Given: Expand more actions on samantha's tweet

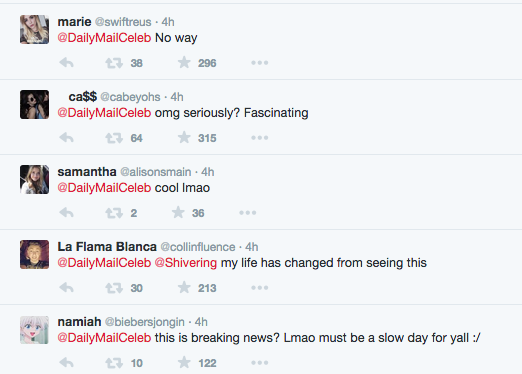Looking at the screenshot, I should pos(248,213).
